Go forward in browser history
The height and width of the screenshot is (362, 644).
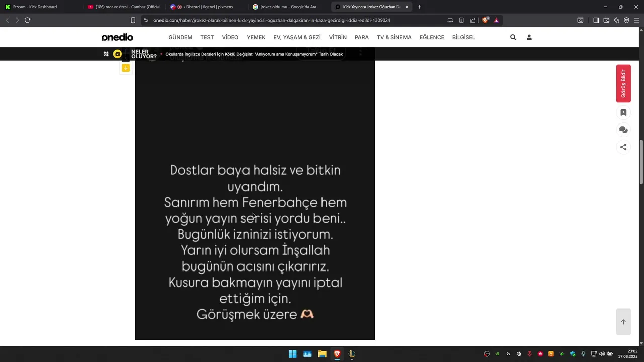click(x=17, y=20)
